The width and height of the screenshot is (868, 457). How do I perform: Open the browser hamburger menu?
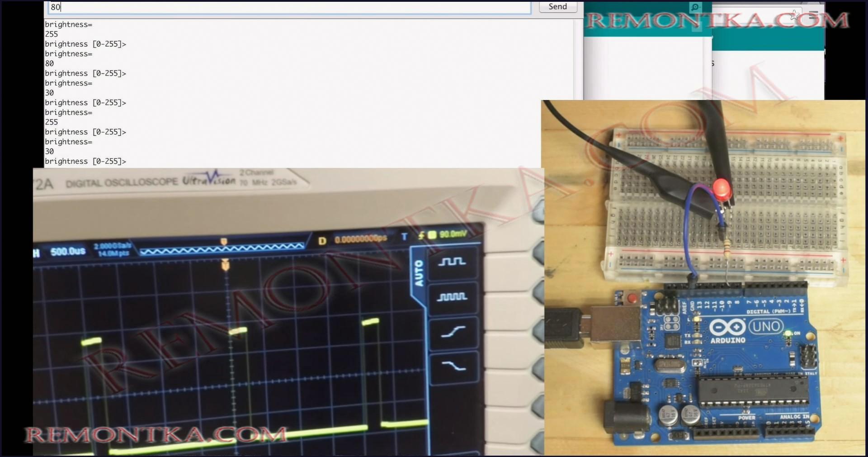[813, 15]
